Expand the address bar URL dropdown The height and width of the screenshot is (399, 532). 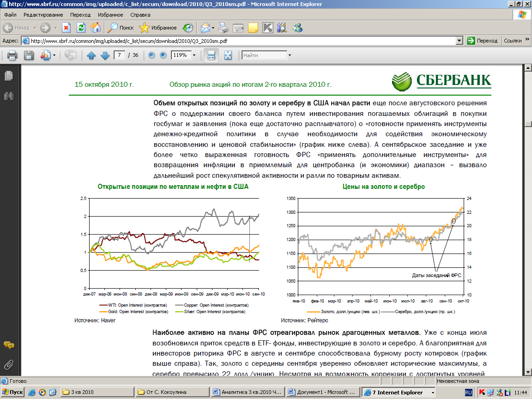(459, 41)
